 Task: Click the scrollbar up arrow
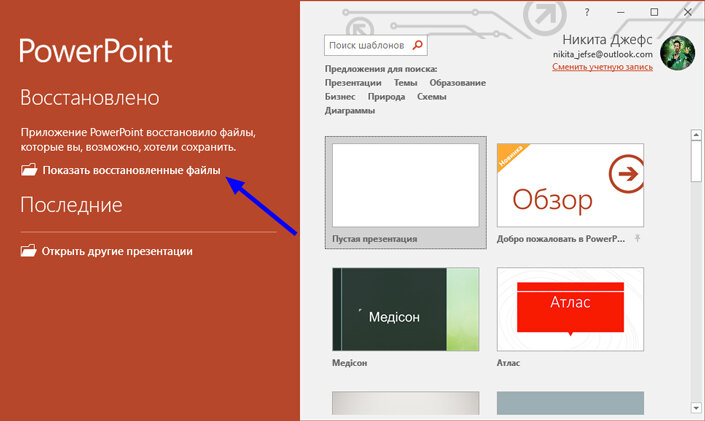[x=696, y=135]
